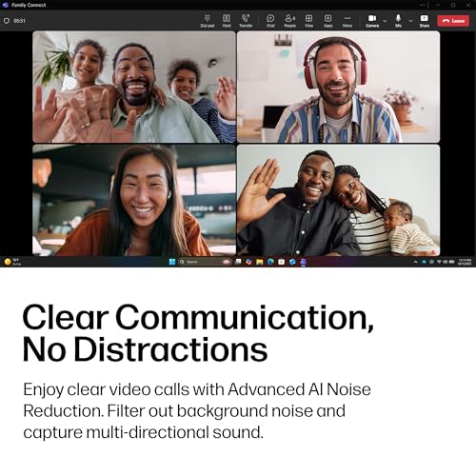Select the headphones man video tile
Screen dimensions: 476x476
(x=338, y=87)
